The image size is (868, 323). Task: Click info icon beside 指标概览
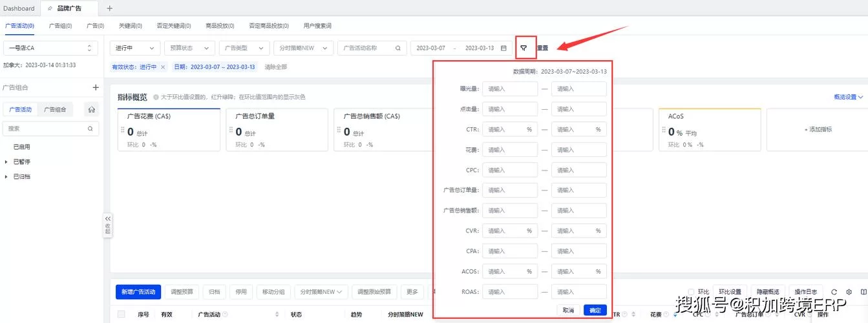tap(156, 97)
